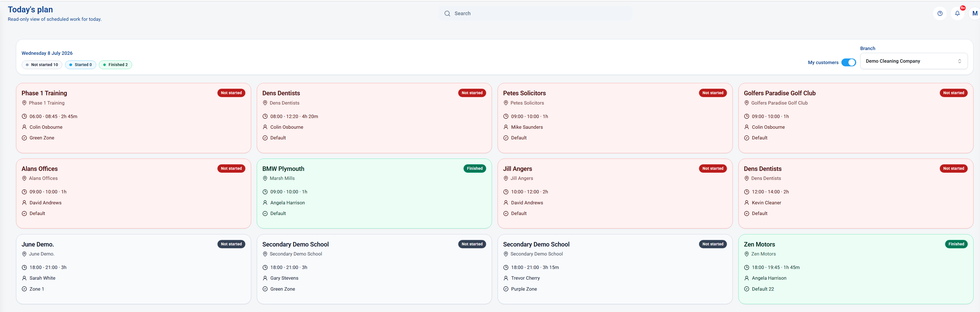Click location pin beside Zen Motors address

[747, 254]
